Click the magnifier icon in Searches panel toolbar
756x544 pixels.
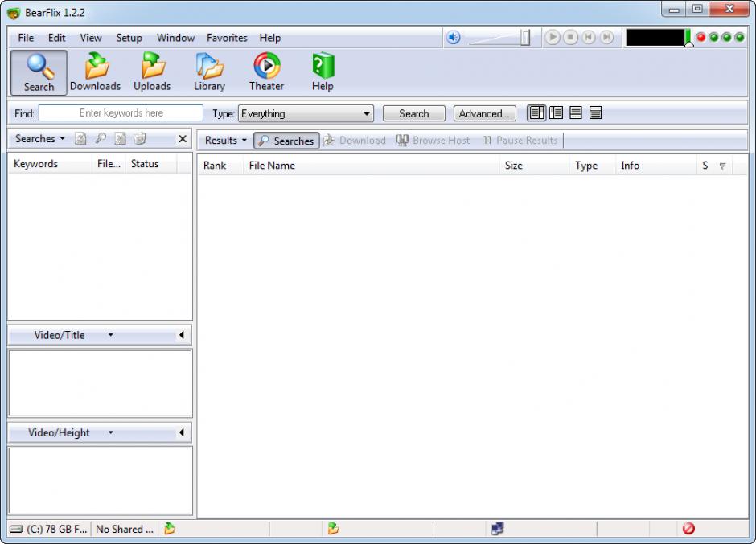(x=101, y=139)
